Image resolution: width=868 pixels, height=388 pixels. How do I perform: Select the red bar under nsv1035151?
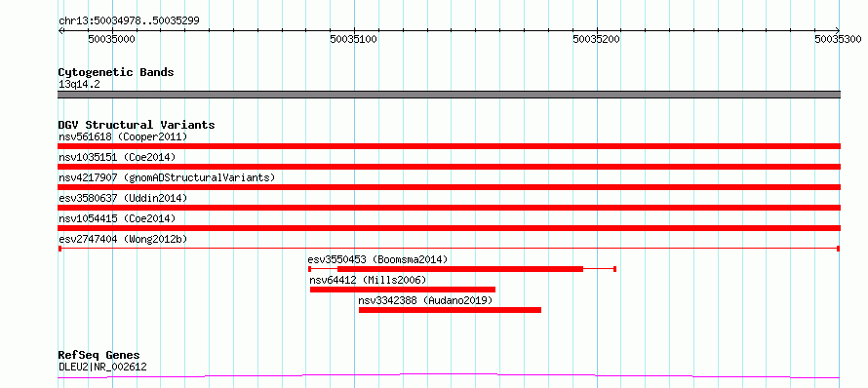pos(449,167)
